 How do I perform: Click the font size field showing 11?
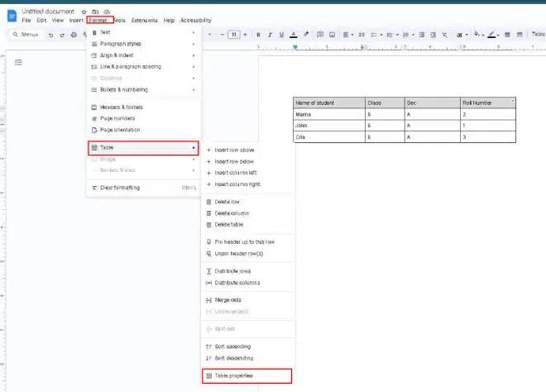233,35
